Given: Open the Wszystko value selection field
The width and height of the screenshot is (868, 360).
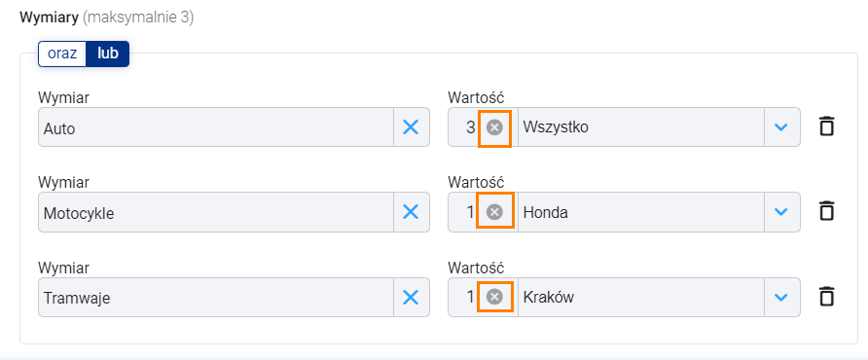Looking at the screenshot, I should [x=641, y=127].
